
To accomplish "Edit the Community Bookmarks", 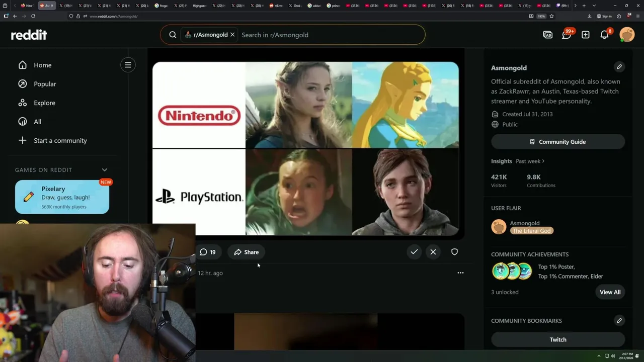I will [619, 320].
